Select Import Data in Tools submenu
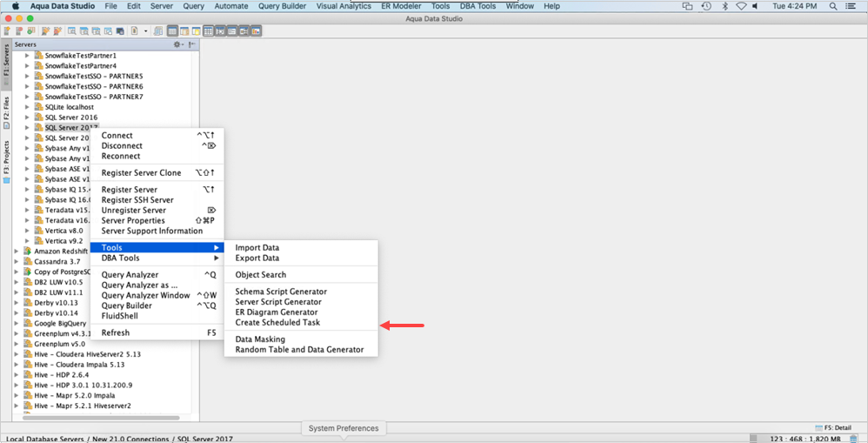868x443 pixels. [x=301, y=247]
